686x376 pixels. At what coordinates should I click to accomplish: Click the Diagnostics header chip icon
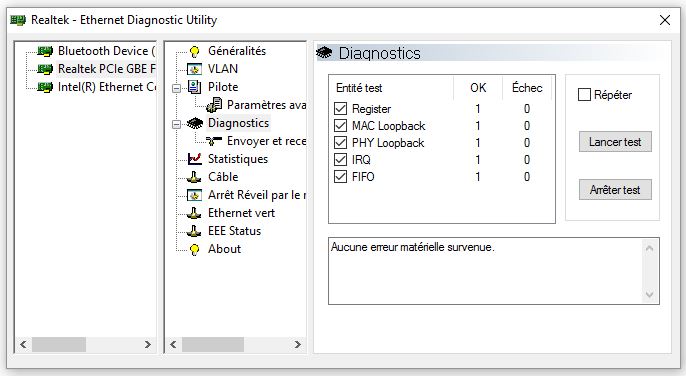324,53
